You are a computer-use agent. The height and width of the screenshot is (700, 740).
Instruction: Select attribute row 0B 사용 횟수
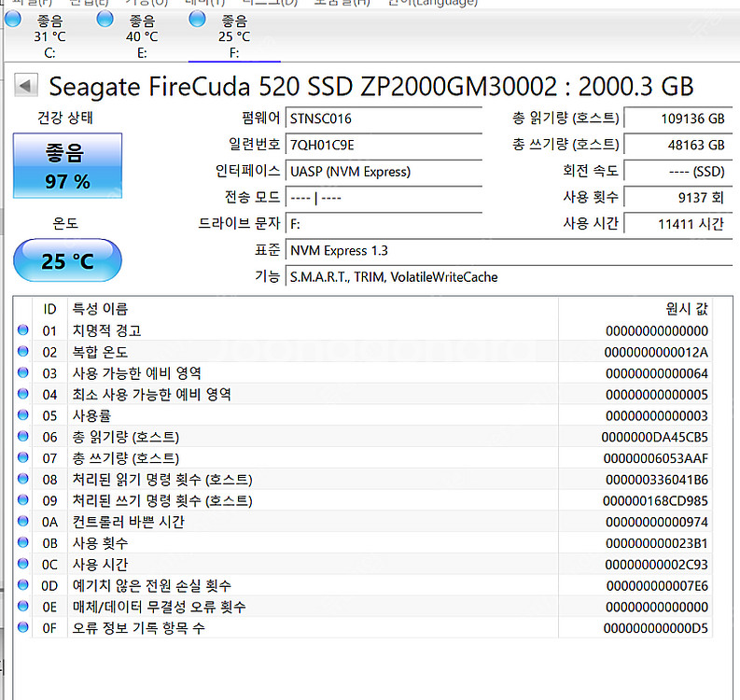pyautogui.click(x=363, y=543)
